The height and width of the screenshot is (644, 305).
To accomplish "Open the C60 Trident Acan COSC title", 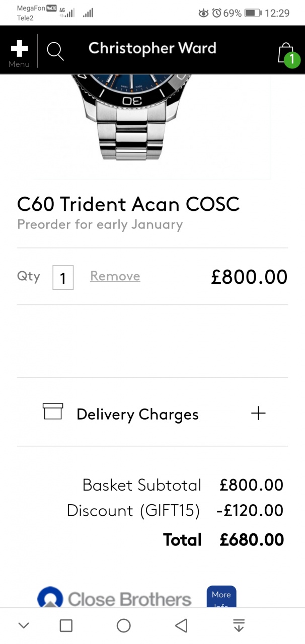I will pyautogui.click(x=128, y=204).
